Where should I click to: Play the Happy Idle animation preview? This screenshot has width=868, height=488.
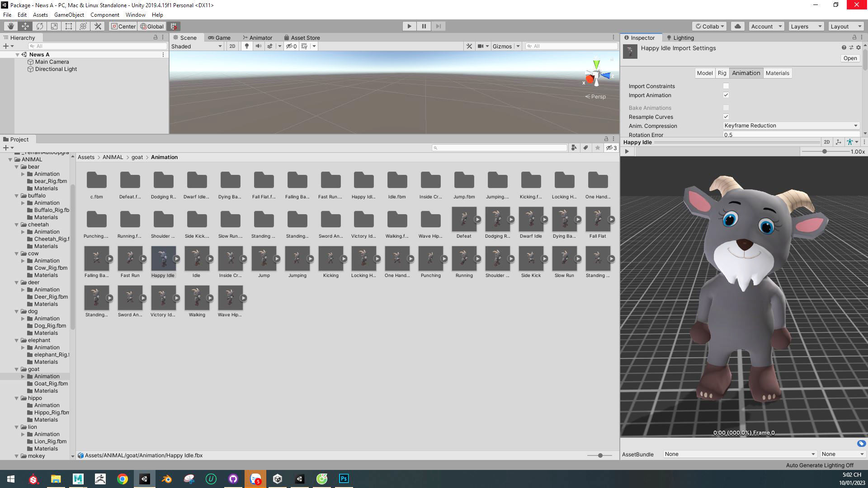click(627, 151)
